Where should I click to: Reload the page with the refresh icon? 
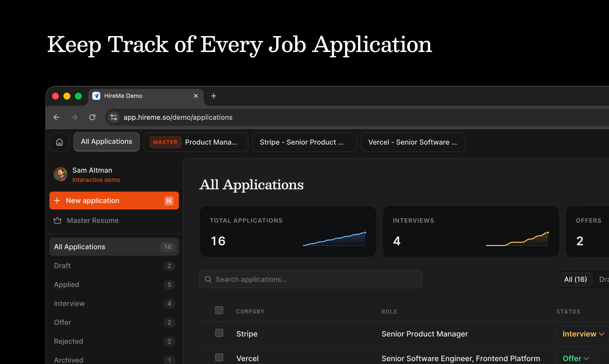pyautogui.click(x=92, y=117)
